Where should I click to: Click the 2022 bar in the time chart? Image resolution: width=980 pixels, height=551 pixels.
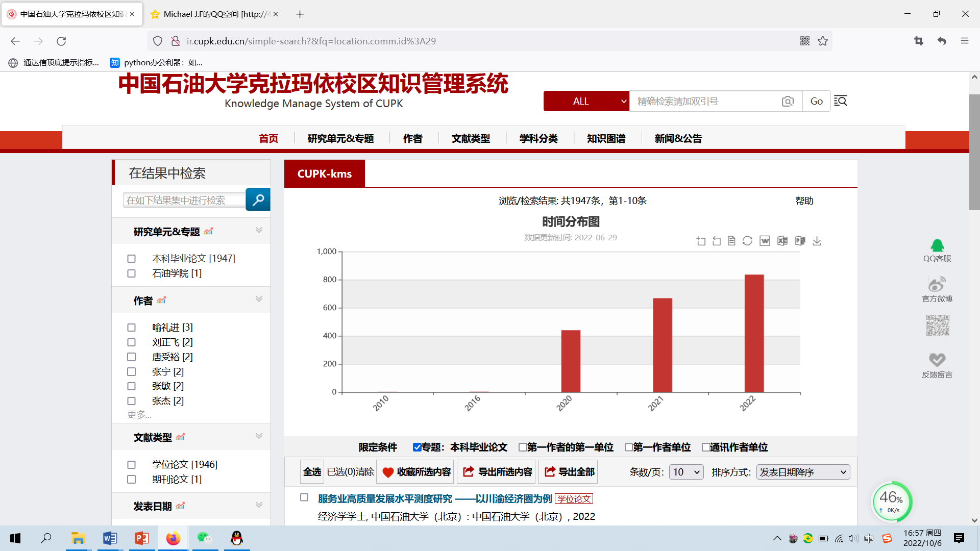click(754, 333)
